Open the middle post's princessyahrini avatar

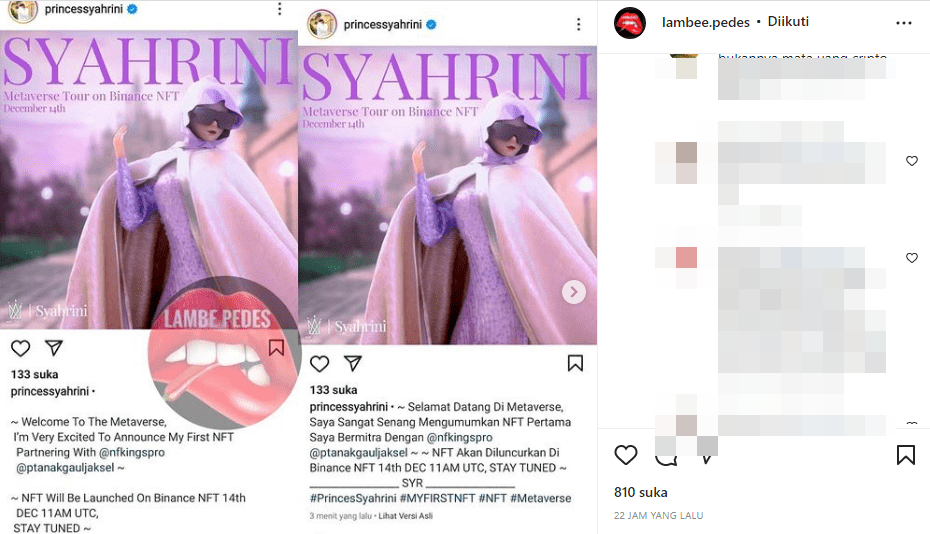[322, 24]
